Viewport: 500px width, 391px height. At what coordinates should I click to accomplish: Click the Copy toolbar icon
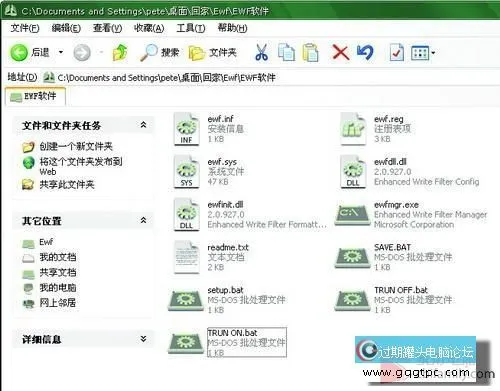286,52
